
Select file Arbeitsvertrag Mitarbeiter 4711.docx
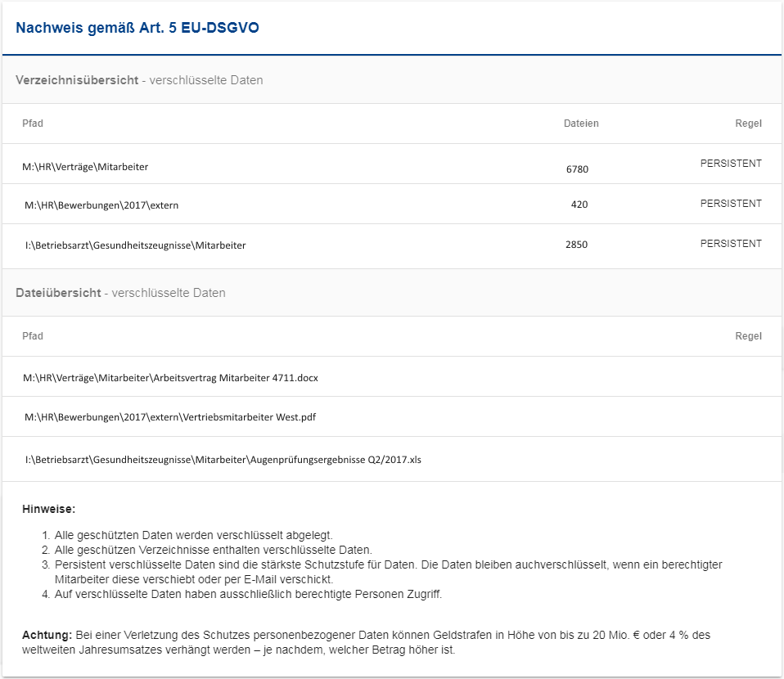point(170,378)
